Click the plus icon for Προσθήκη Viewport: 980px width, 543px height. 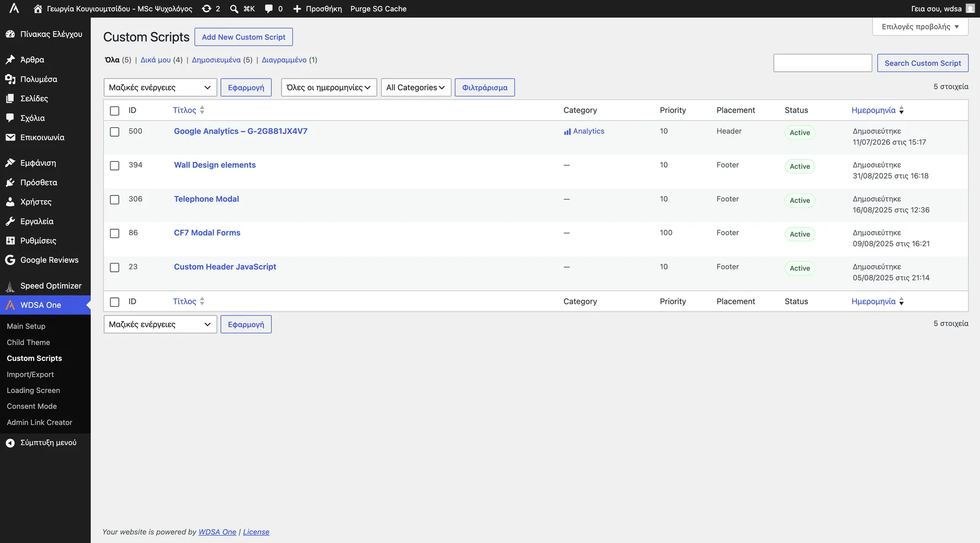pos(297,9)
